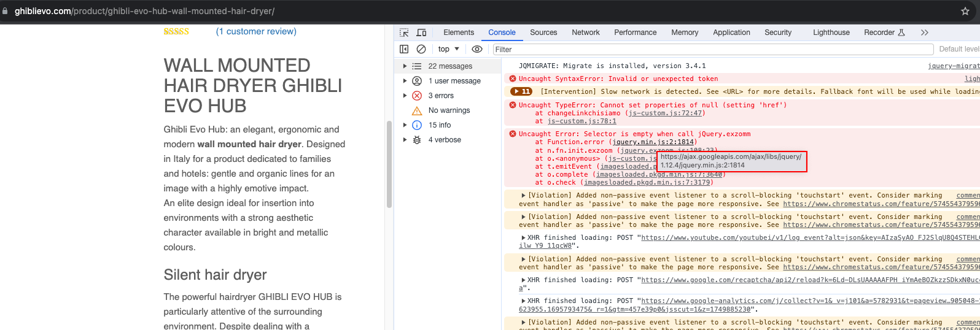Image resolution: width=980 pixels, height=330 pixels.
Task: Click the TypeError red error icon
Action: click(x=513, y=105)
